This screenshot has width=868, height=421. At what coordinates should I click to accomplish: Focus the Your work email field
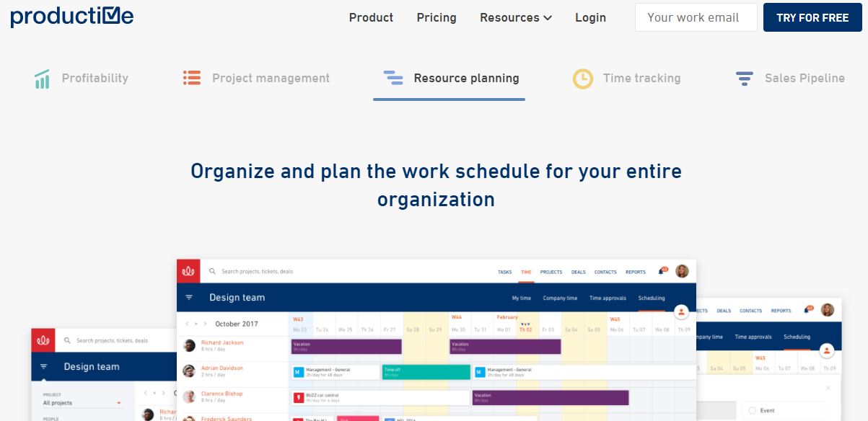(x=696, y=17)
